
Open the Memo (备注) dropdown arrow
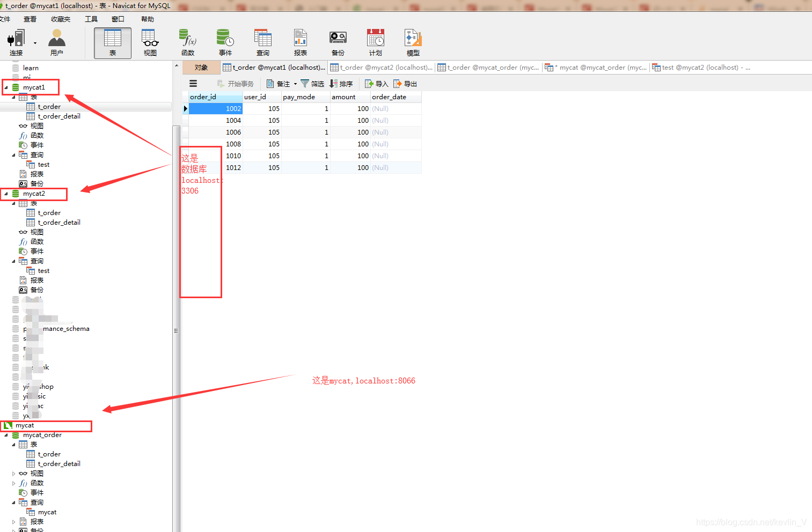(295, 84)
